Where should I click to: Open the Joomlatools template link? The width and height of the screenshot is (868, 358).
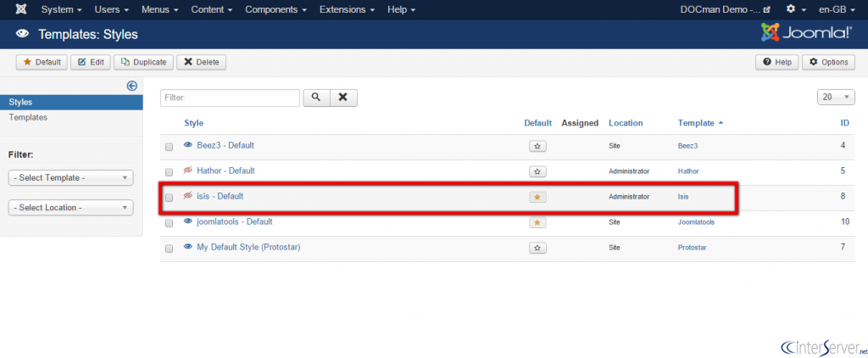pos(697,222)
